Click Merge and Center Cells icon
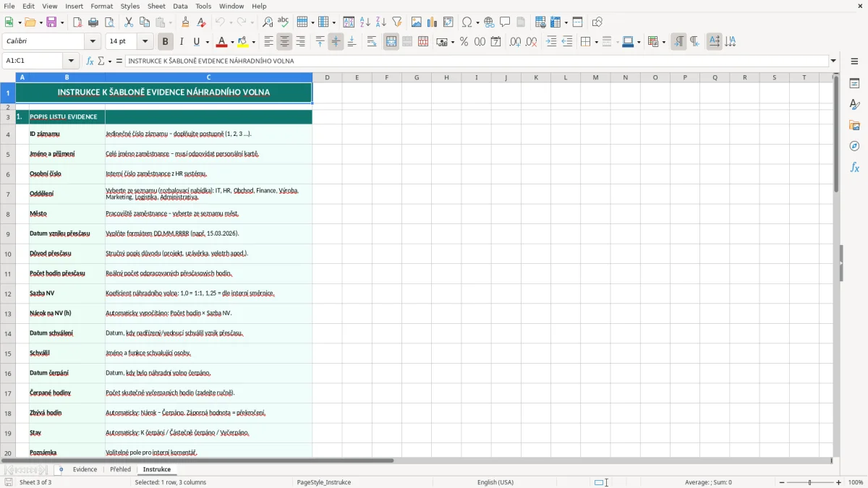Screen dimensions: 868x488 tap(391, 42)
